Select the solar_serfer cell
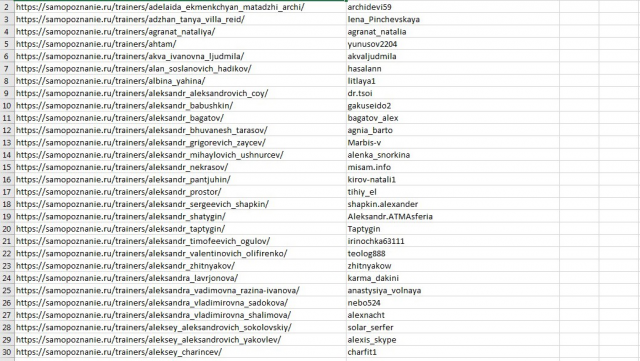 click(453, 327)
